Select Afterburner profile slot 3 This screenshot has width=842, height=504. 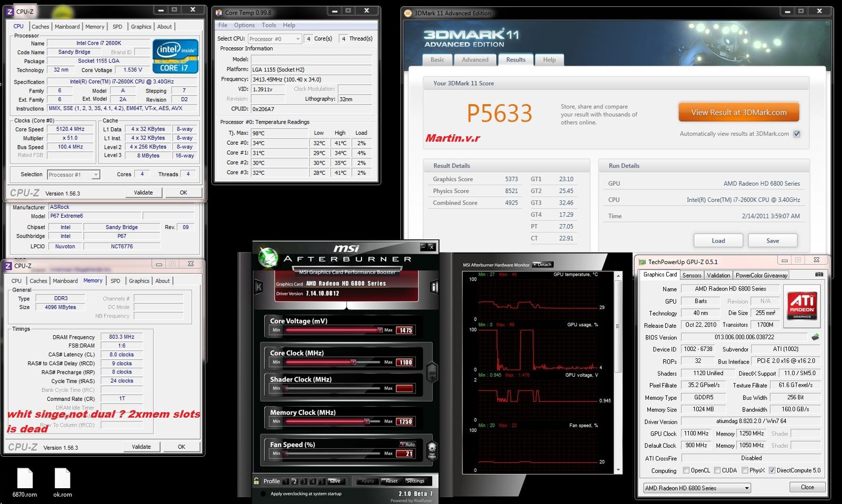(x=304, y=481)
